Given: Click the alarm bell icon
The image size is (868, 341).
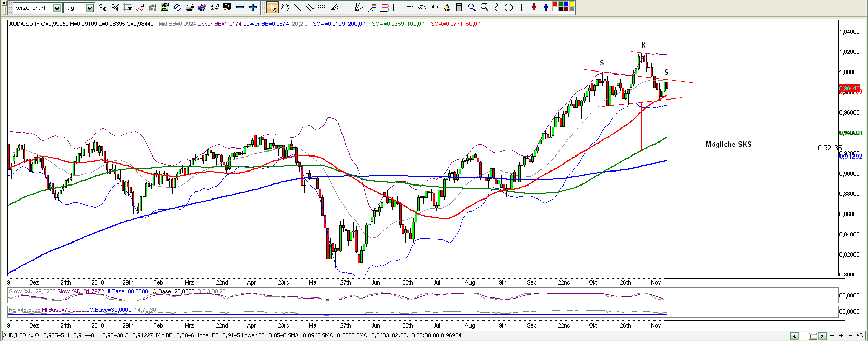Looking at the screenshot, I should tap(446, 7).
